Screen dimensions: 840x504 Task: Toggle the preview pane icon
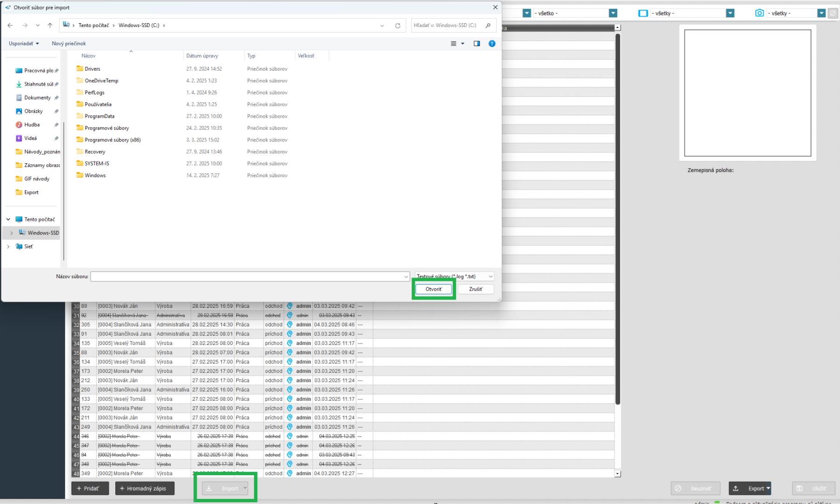pos(477,44)
